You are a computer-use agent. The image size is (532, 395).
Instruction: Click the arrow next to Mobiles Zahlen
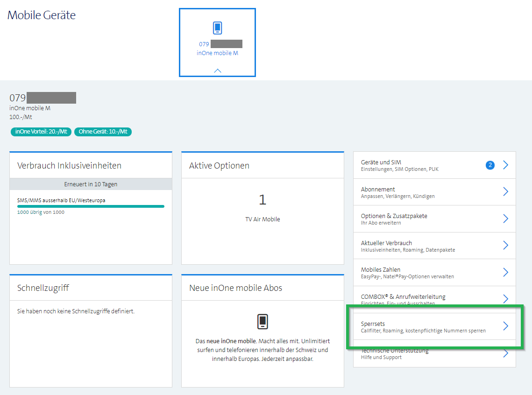coord(505,272)
